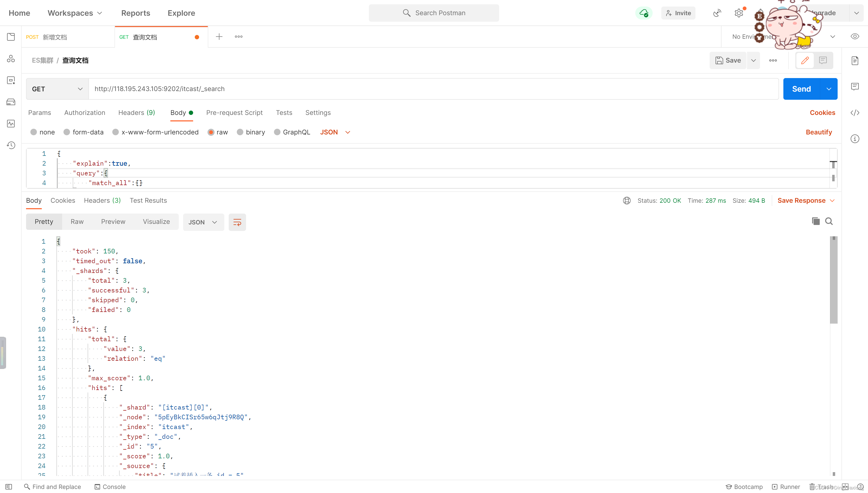Open response format JSON dropdown
The image size is (868, 493).
[x=203, y=222]
